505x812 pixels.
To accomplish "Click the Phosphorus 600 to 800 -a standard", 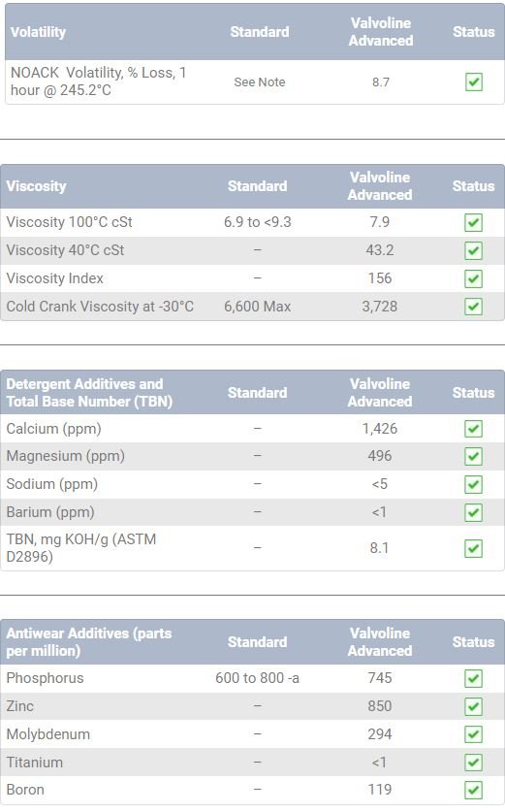I will coord(257,678).
